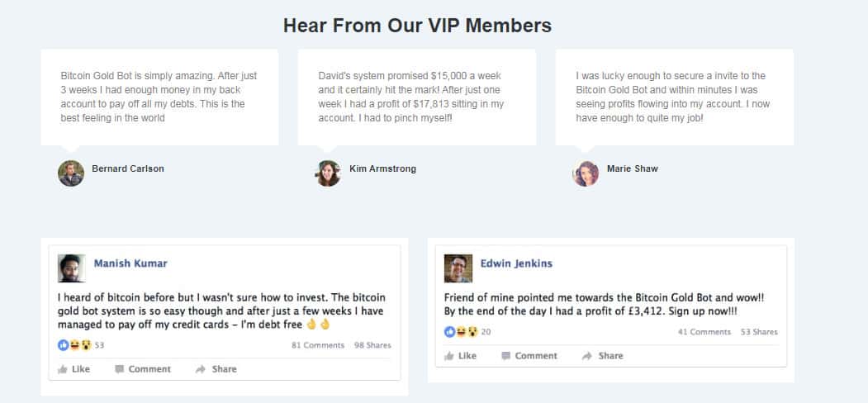This screenshot has height=403, width=868.
Task: Click Marie Shaw's avatar photo
Action: point(586,173)
